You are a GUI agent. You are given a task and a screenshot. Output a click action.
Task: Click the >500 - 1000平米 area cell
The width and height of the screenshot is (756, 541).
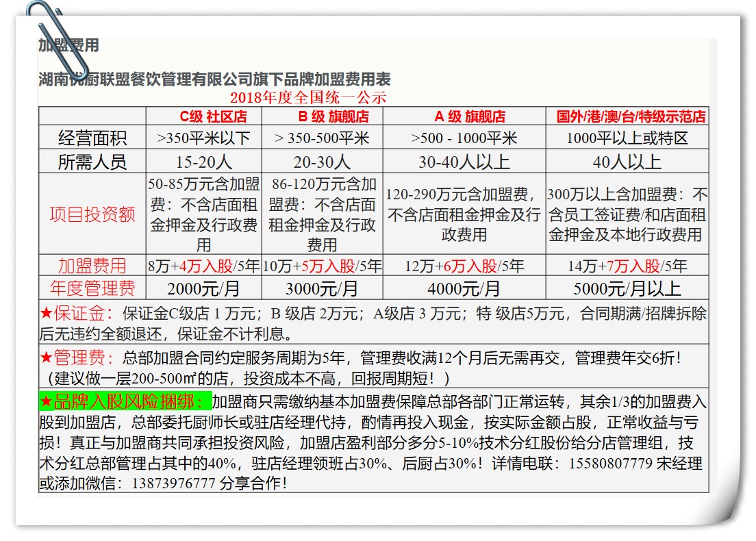[x=464, y=138]
